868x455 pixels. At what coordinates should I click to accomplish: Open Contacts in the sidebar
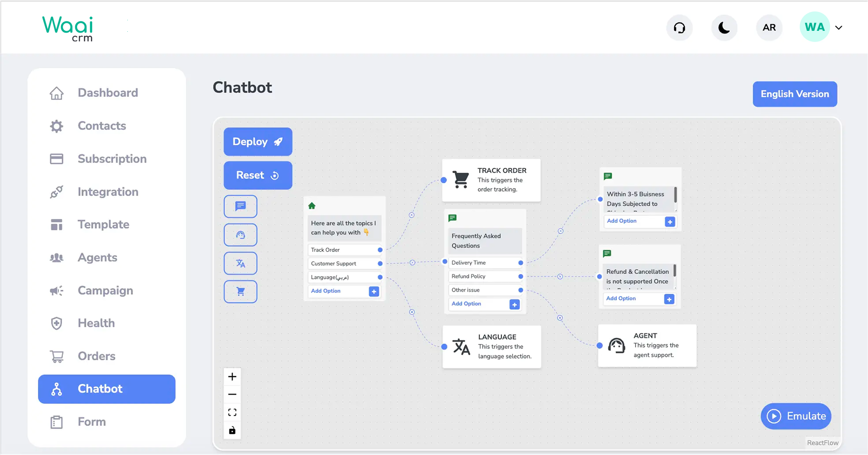point(107,126)
